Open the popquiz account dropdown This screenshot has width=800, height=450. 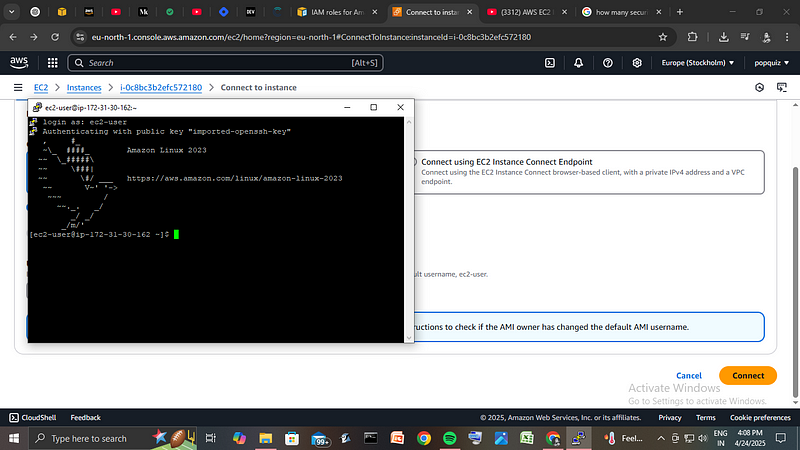tap(768, 62)
